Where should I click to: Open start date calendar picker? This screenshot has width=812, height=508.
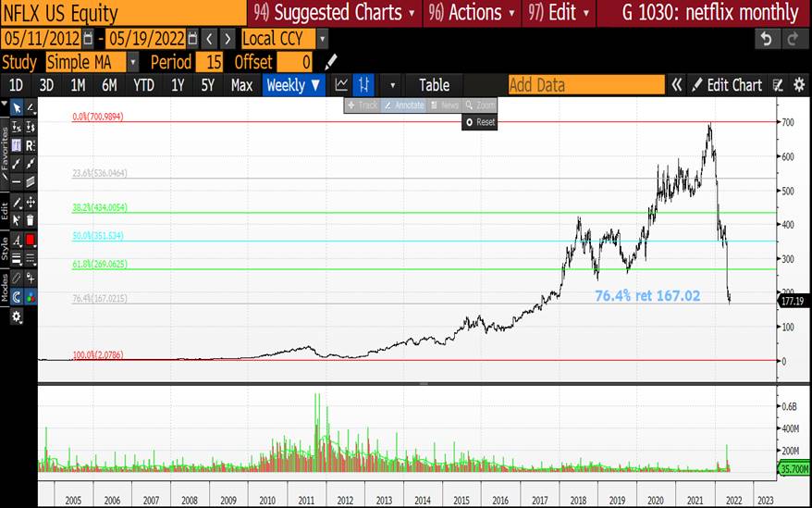pyautogui.click(x=88, y=39)
